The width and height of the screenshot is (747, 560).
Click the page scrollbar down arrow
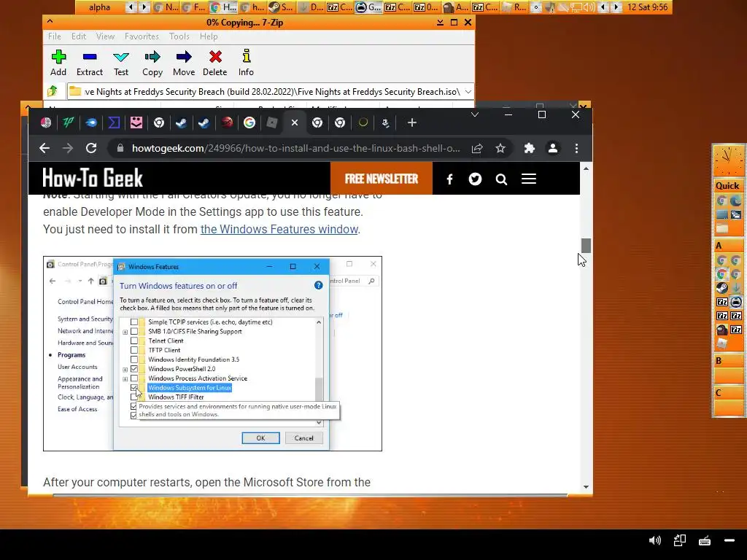pyautogui.click(x=586, y=486)
